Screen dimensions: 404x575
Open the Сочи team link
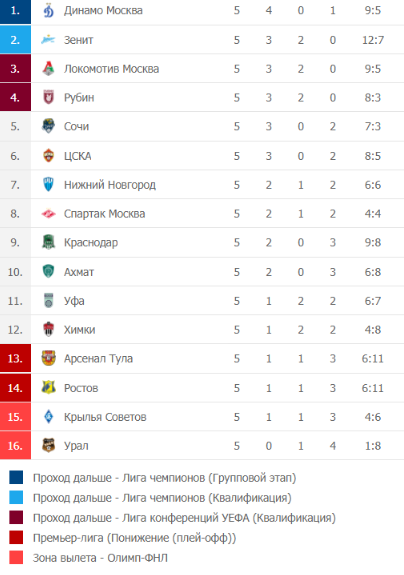coord(76,127)
